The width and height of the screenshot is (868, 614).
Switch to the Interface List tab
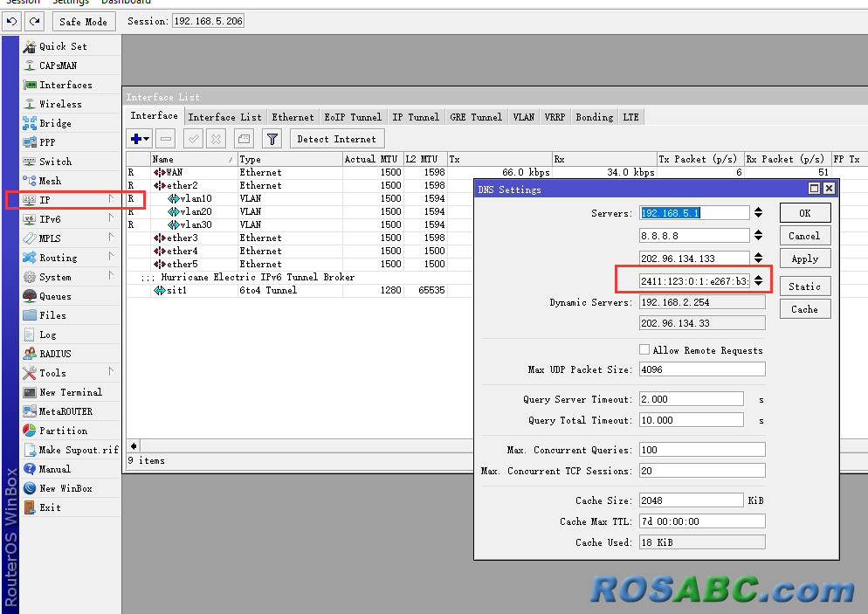[224, 117]
